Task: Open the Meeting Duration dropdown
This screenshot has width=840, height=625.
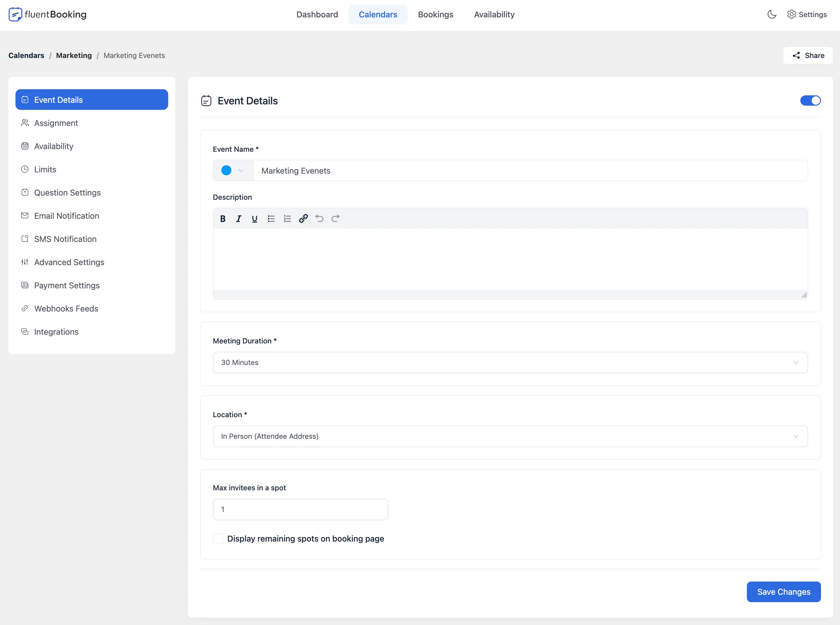Action: 510,362
